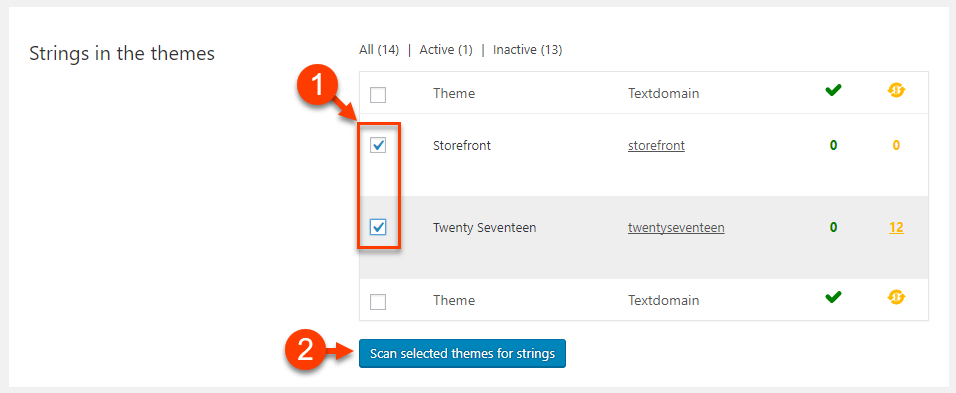Open the 12 strings needing update link
The width and height of the screenshot is (956, 393).
[x=896, y=228]
